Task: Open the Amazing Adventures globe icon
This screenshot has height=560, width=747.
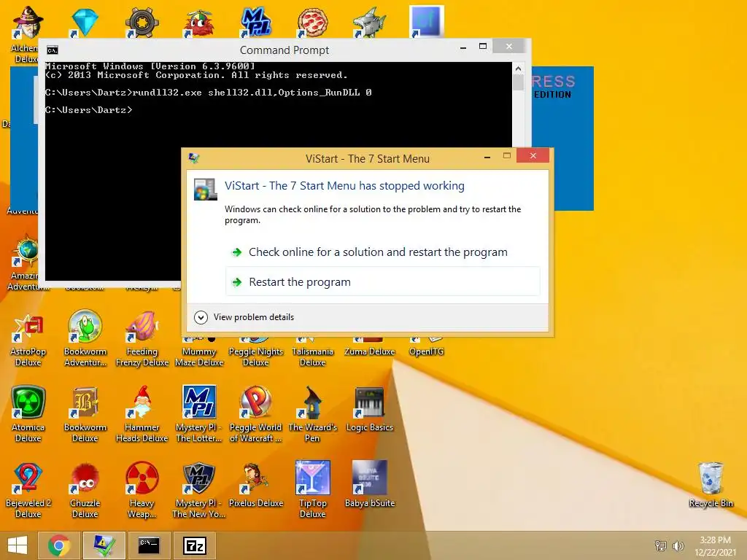Action: (27, 251)
